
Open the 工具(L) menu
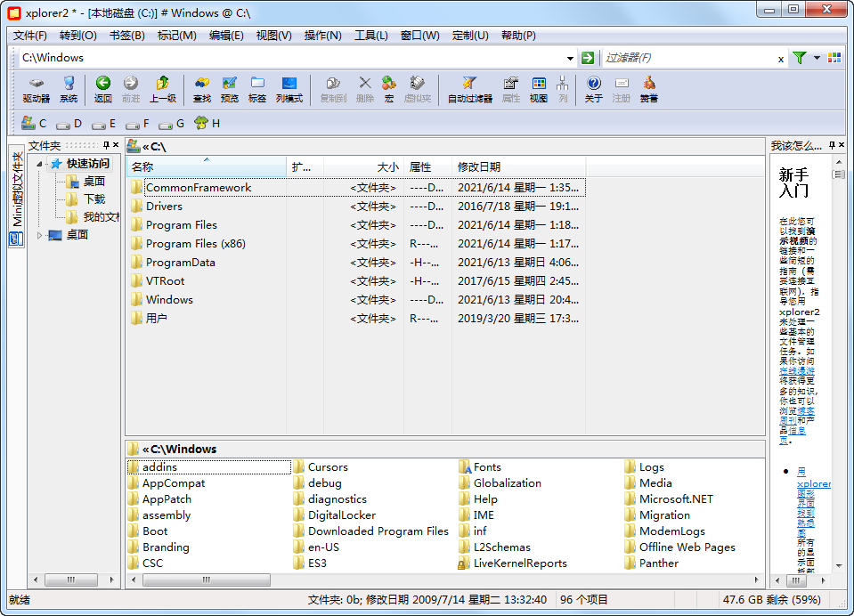[371, 36]
